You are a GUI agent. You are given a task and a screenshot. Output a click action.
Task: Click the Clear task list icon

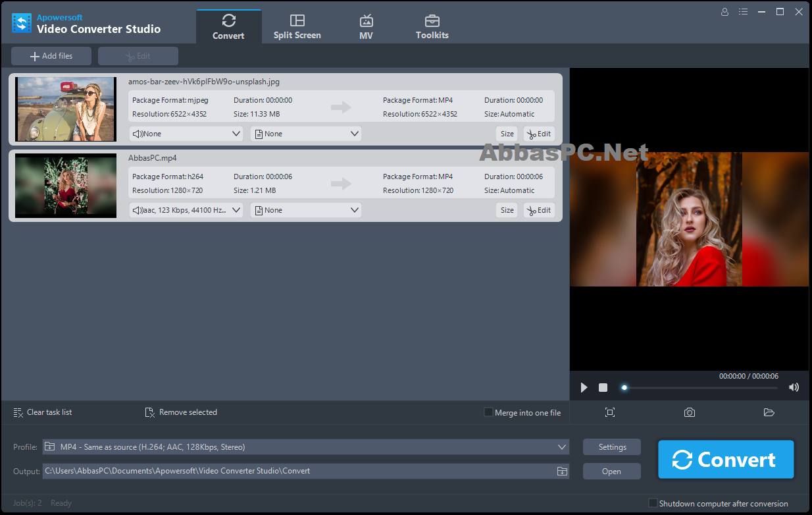pyautogui.click(x=18, y=412)
